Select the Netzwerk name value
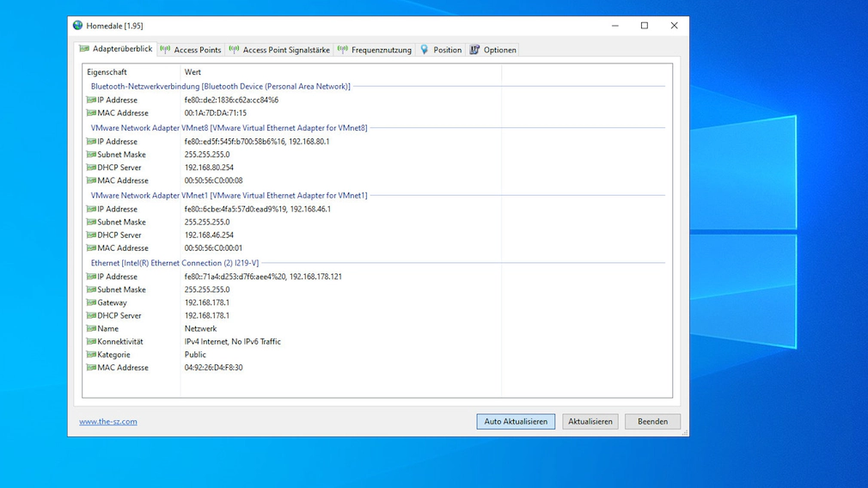Image resolution: width=868 pixels, height=488 pixels. click(x=200, y=329)
